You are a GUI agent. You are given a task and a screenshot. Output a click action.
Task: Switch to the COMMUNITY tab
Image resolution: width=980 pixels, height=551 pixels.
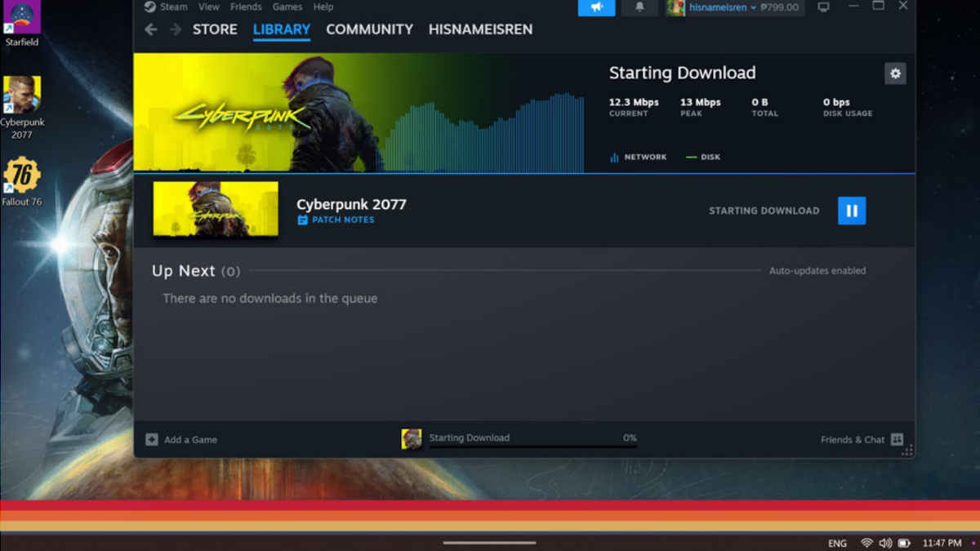click(x=369, y=29)
